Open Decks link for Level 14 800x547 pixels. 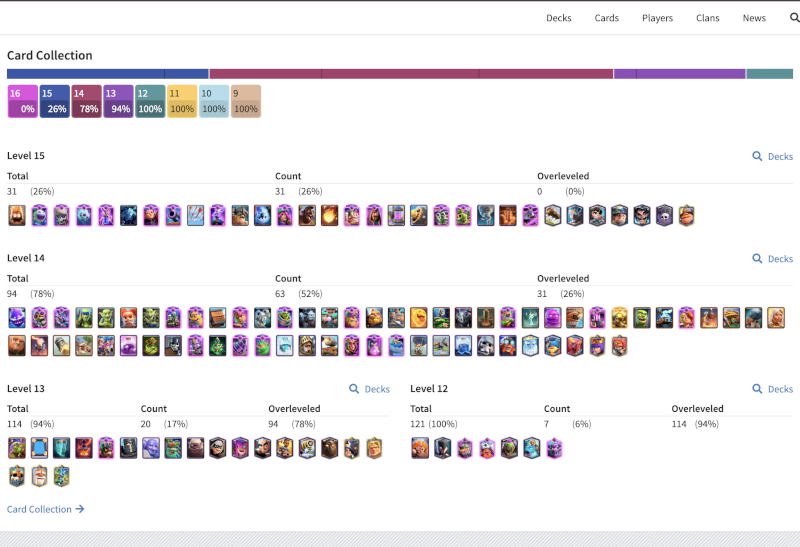(772, 259)
